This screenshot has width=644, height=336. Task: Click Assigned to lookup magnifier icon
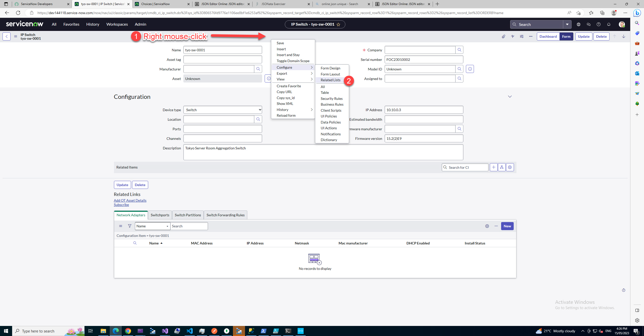pos(459,78)
